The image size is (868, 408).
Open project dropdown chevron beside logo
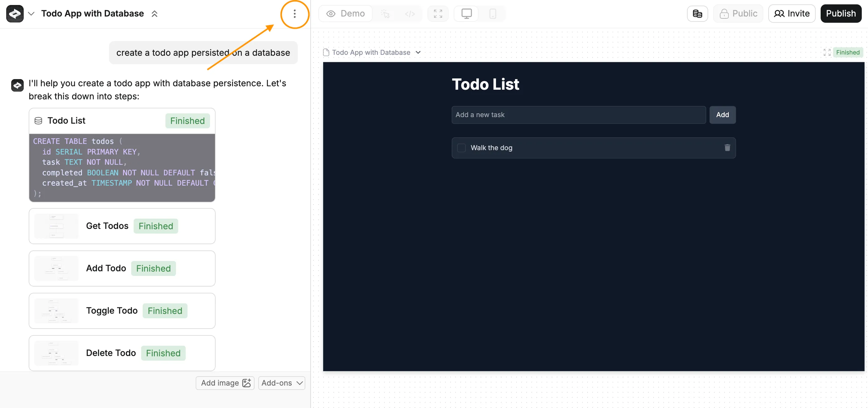tap(31, 14)
